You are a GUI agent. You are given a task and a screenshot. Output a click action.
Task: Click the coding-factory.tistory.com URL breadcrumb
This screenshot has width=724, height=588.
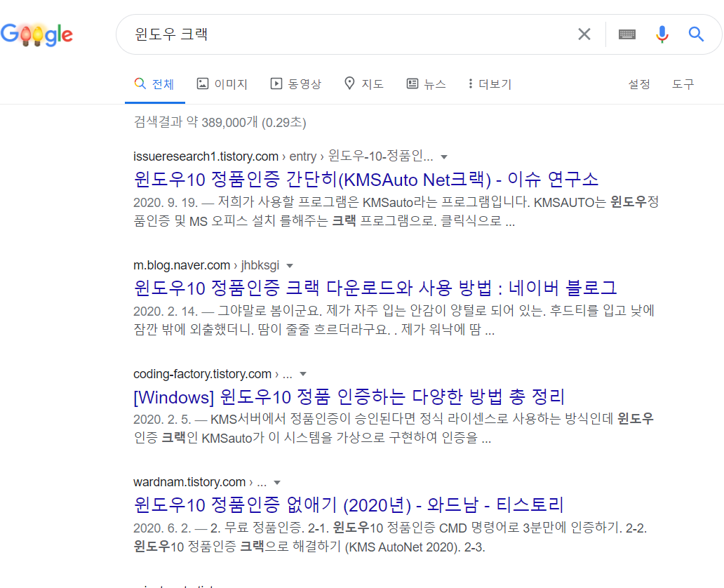pos(213,374)
